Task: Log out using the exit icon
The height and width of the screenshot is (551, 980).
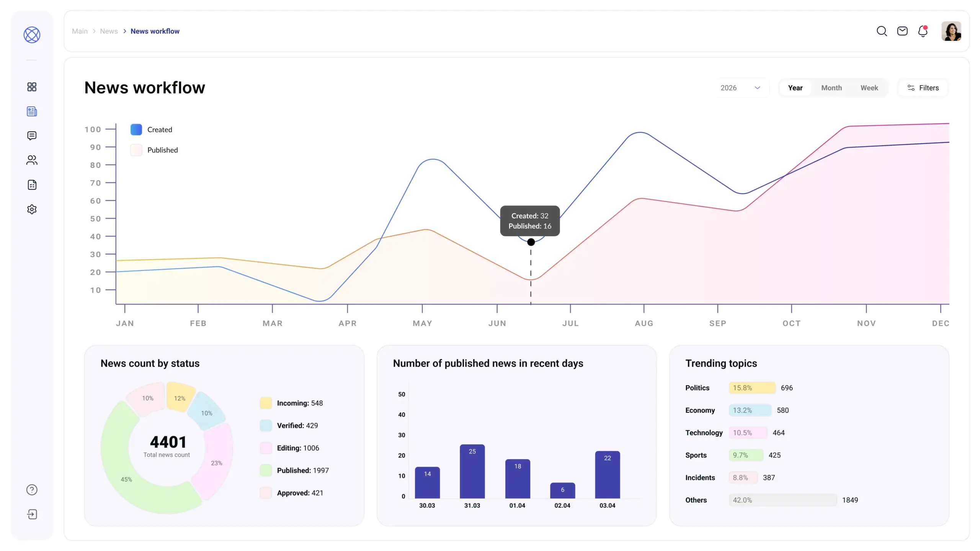Action: point(32,514)
